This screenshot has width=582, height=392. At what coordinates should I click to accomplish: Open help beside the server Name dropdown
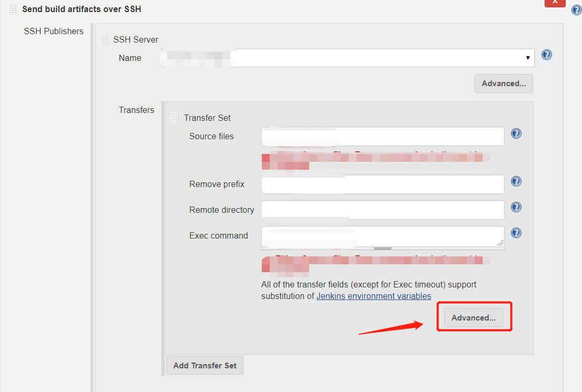click(x=546, y=54)
